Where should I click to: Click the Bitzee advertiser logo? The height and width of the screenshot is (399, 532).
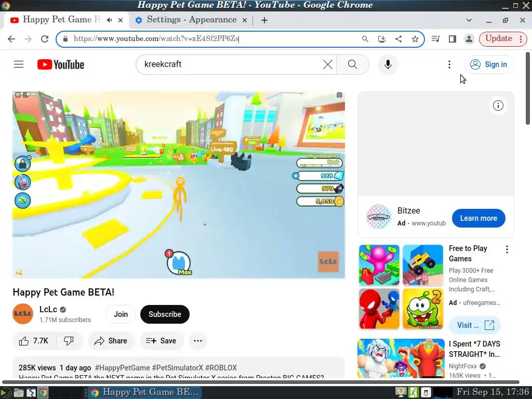(x=379, y=217)
